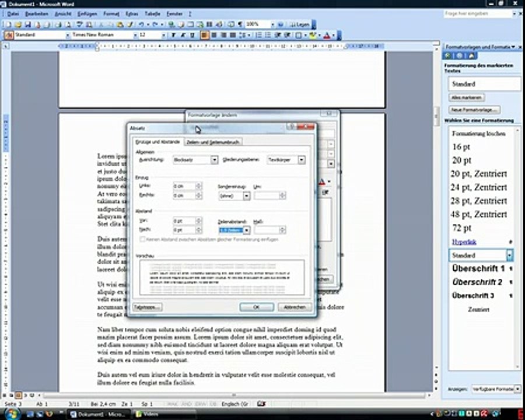Run the spelling and grammar check
Viewport: 525px width, 420px height.
tap(80, 24)
